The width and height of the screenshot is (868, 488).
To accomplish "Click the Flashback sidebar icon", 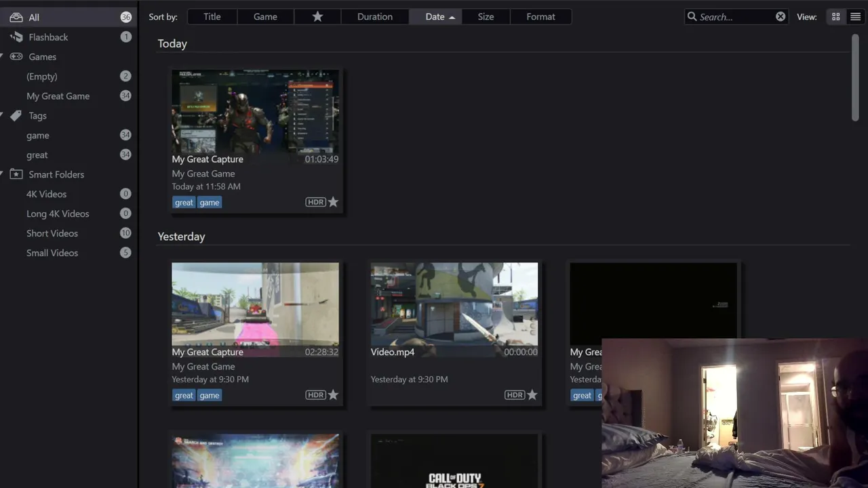I will point(16,37).
